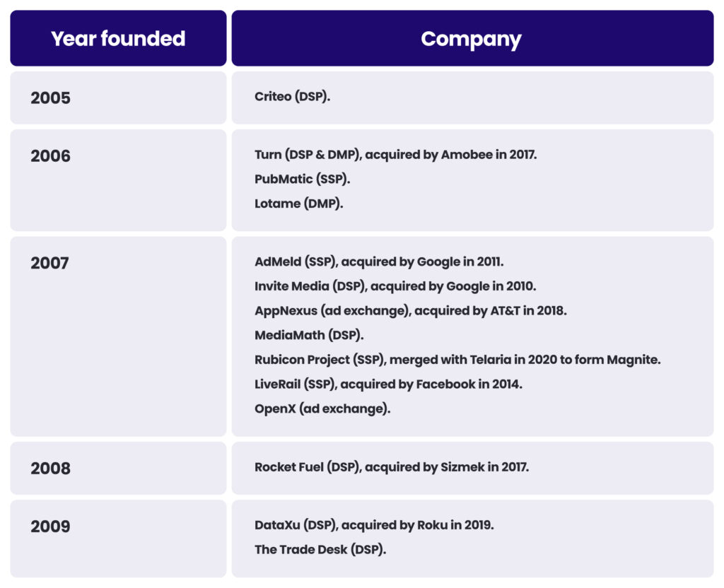
Task: Click the "Company" column header
Action: [472, 39]
